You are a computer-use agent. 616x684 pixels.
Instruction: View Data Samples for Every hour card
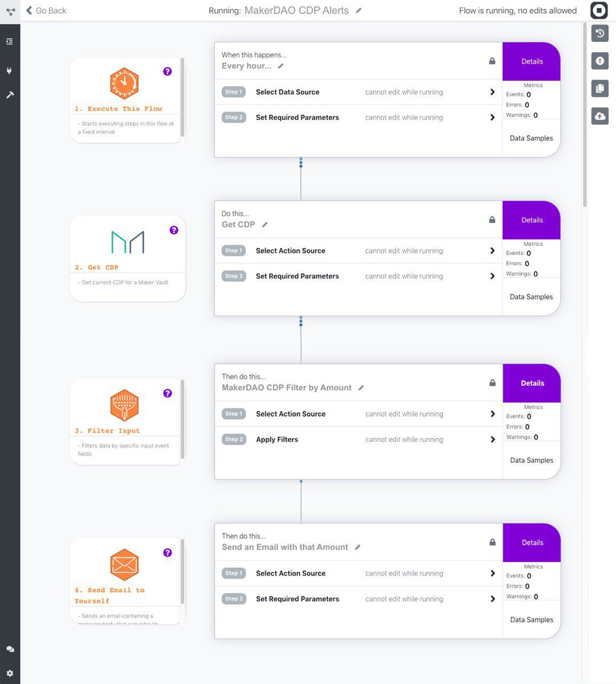tap(531, 138)
